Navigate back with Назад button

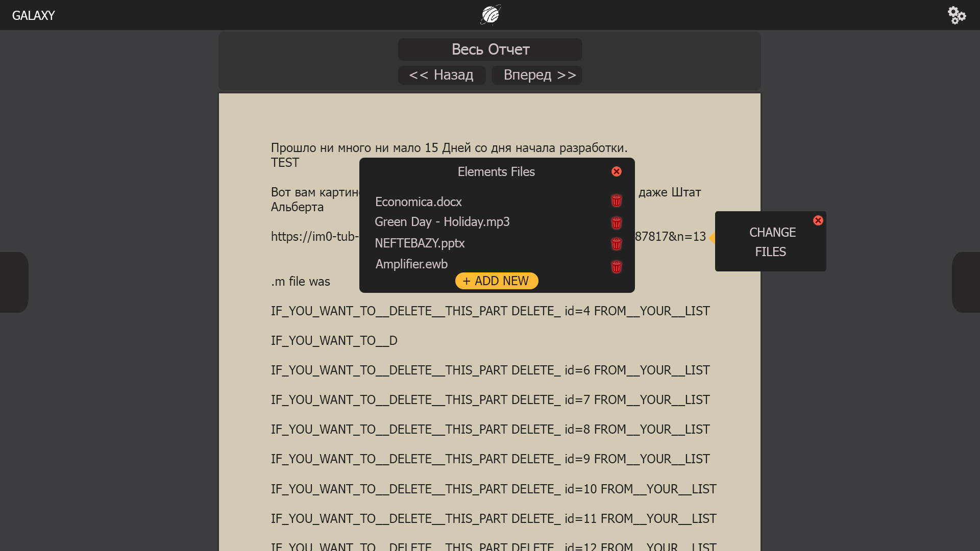coord(441,76)
